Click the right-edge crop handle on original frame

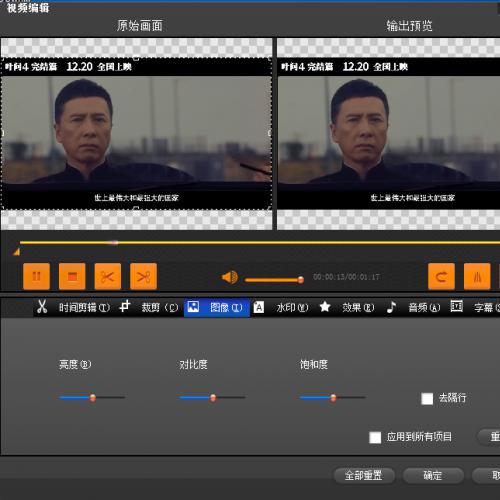(x=270, y=133)
